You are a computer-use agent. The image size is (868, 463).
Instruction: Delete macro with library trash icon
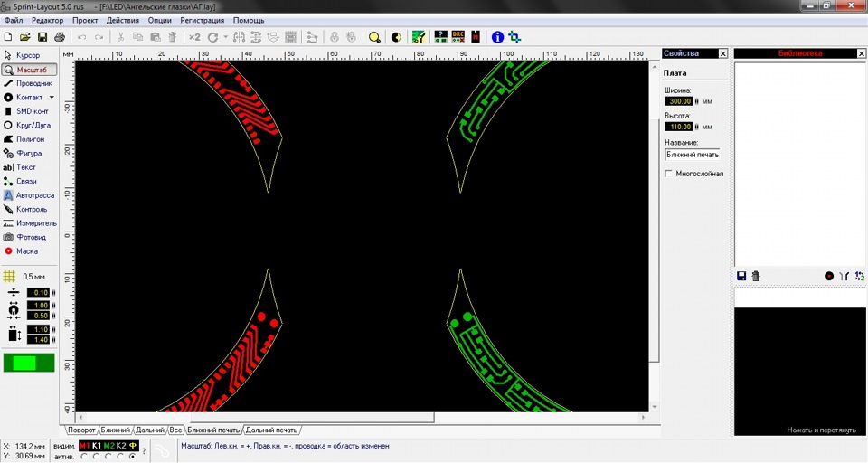pyautogui.click(x=756, y=275)
